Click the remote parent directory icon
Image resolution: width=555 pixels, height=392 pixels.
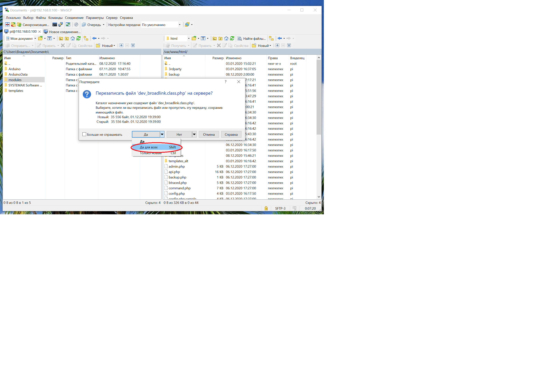coord(214,38)
